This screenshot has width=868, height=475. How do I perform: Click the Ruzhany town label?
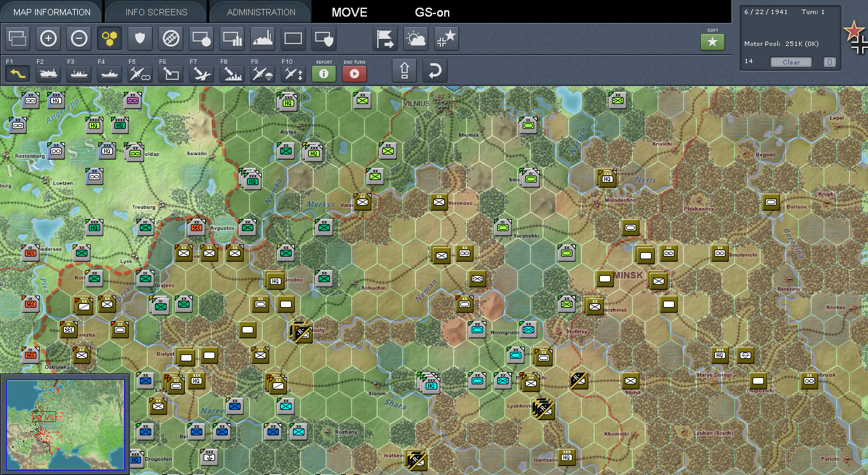coord(346,432)
